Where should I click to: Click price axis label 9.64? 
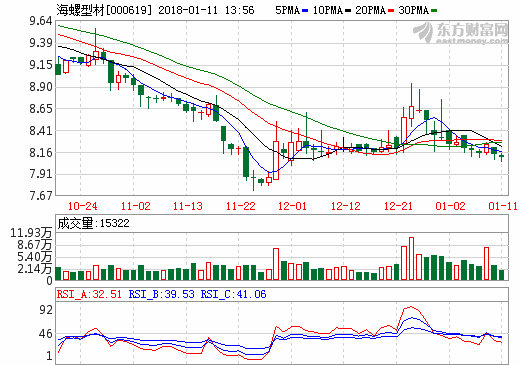pyautogui.click(x=41, y=21)
